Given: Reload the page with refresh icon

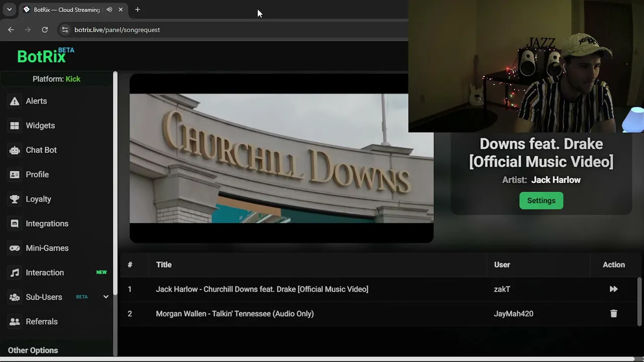Looking at the screenshot, I should (x=45, y=30).
